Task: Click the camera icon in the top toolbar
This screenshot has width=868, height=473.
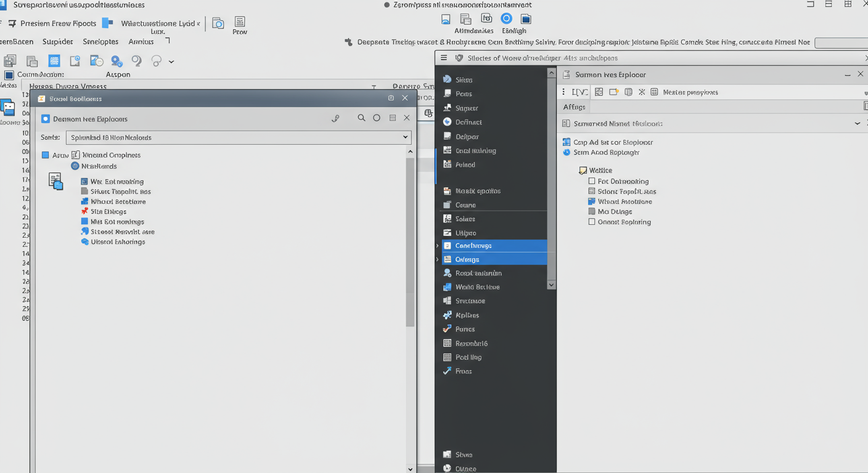Action: click(x=218, y=23)
